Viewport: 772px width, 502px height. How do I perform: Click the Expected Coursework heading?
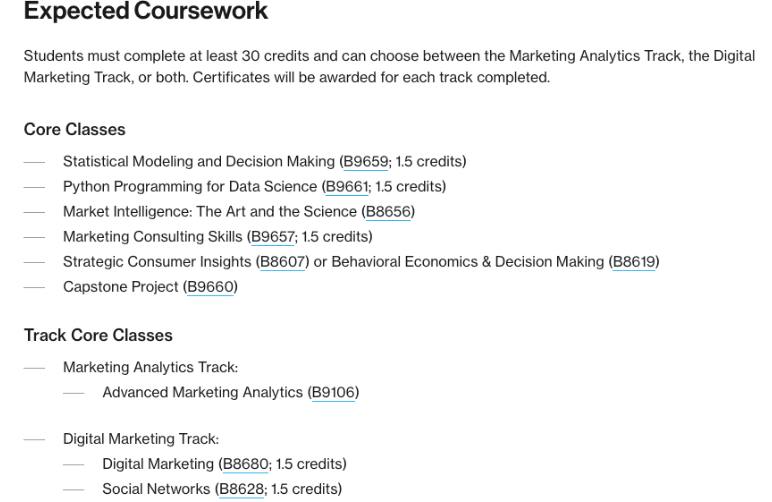[x=146, y=13]
